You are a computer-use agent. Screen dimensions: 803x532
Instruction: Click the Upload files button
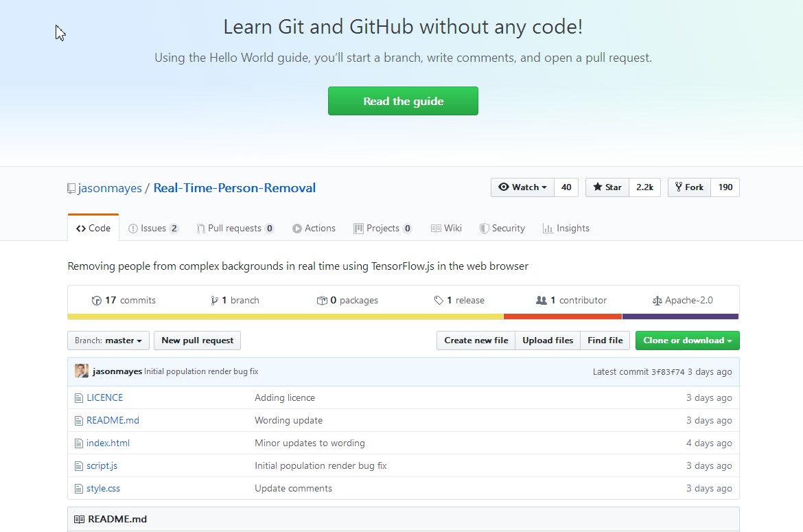pyautogui.click(x=548, y=340)
